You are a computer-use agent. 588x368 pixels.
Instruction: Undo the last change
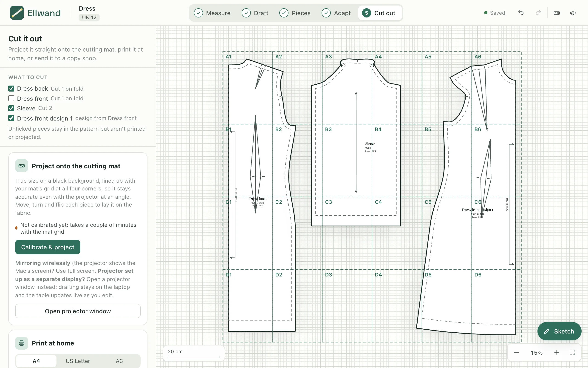(x=521, y=13)
